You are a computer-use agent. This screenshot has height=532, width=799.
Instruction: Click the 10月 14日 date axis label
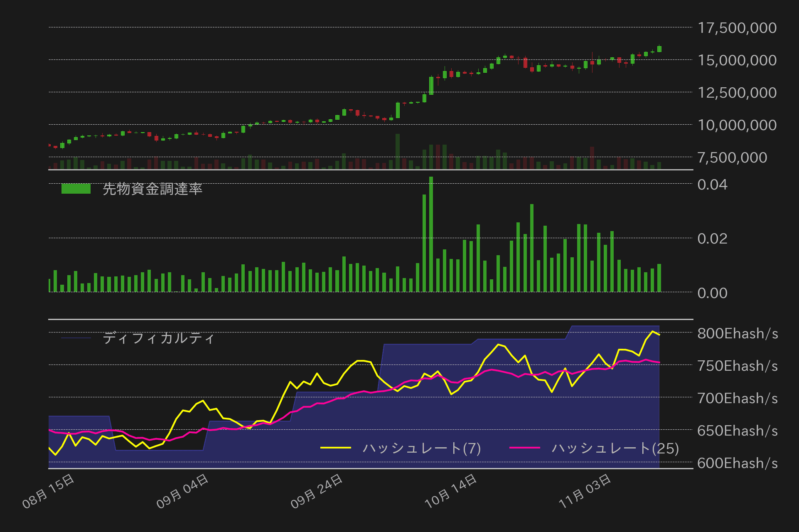pos(450,491)
